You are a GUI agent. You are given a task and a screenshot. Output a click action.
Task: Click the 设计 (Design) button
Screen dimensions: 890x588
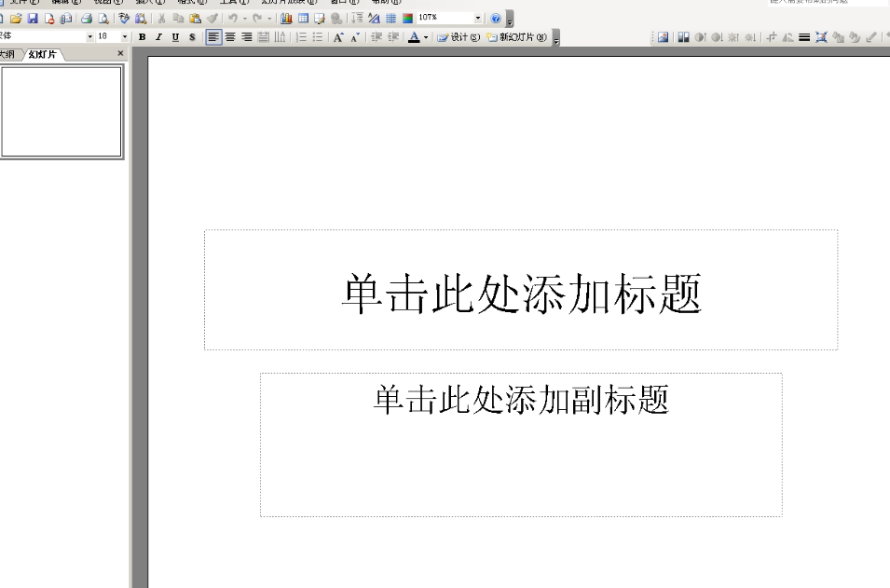tap(459, 37)
